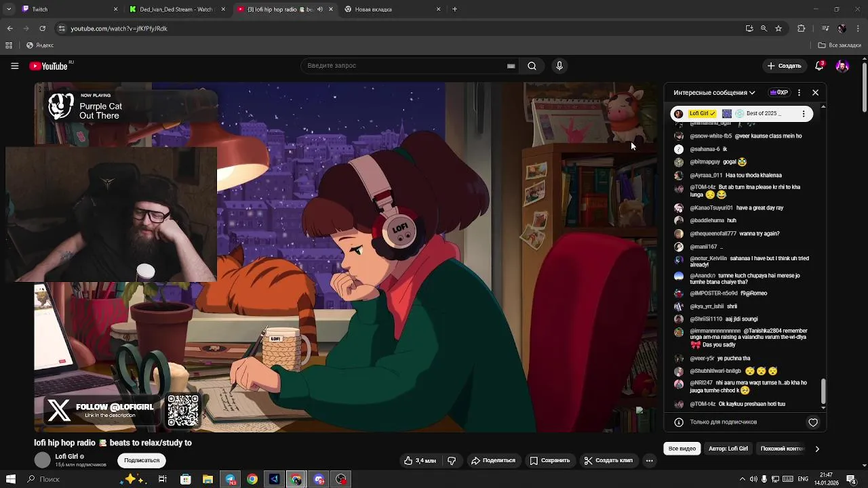Open the Chrome apps grid in bookmarks bar
The image size is (868, 488).
(9, 45)
